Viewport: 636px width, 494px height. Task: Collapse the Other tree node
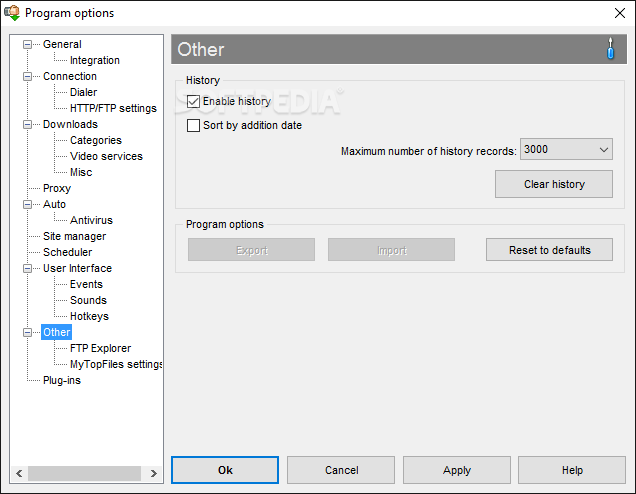coord(27,333)
